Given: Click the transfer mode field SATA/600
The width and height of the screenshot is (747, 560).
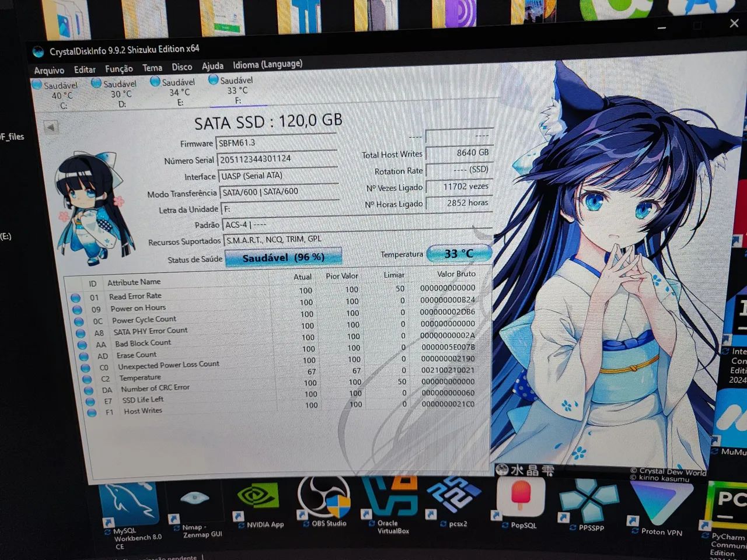Looking at the screenshot, I should coord(280,191).
